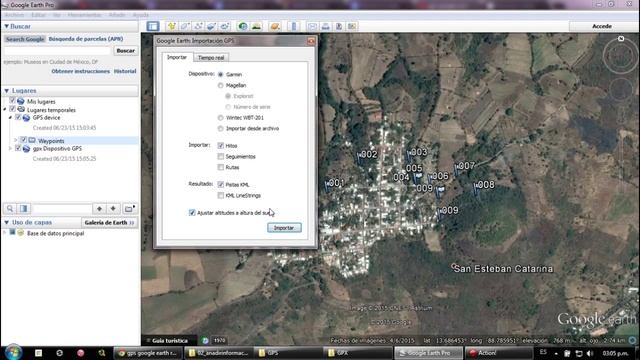Open the Historial link
Image resolution: width=640 pixels, height=360 pixels.
click(x=125, y=71)
